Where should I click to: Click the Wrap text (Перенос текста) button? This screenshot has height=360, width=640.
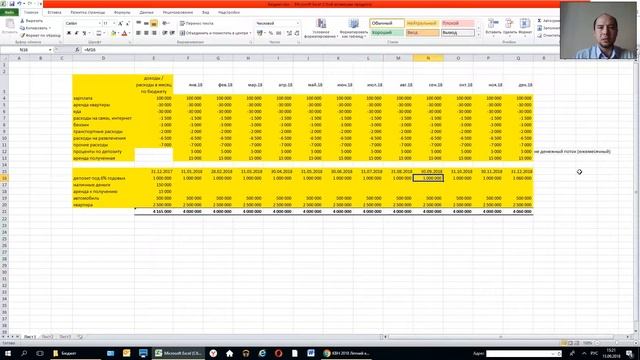pos(197,24)
